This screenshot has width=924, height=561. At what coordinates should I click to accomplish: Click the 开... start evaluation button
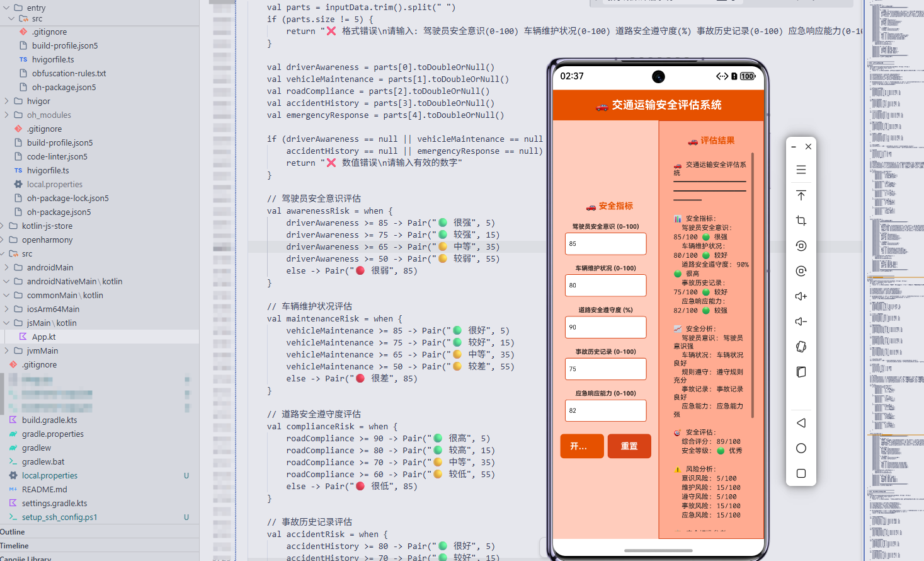tap(581, 446)
